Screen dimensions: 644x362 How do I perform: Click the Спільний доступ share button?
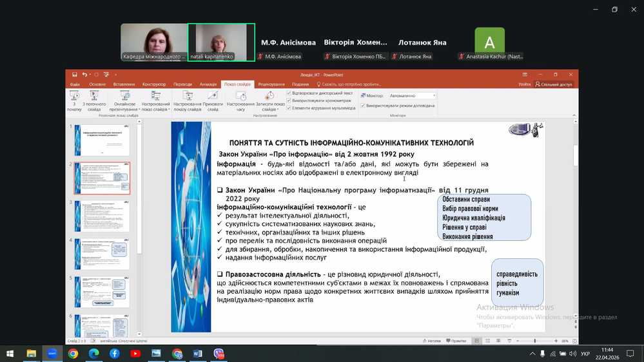tap(553, 84)
